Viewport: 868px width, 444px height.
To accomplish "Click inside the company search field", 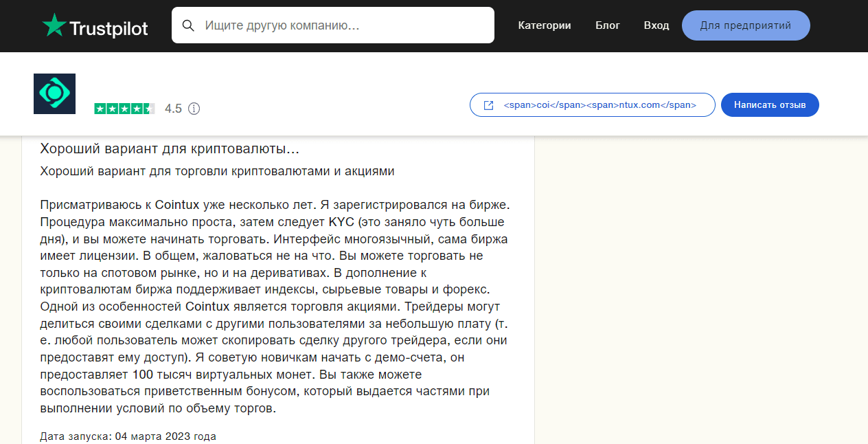I will click(x=333, y=25).
